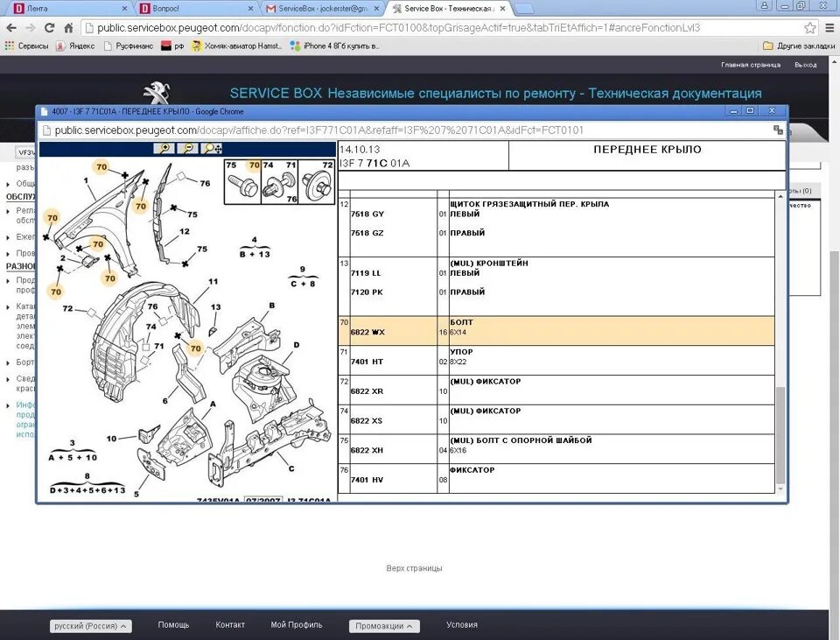The width and height of the screenshot is (840, 640).
Task: Click the parts list scroll-down arrow
Action: click(x=780, y=489)
